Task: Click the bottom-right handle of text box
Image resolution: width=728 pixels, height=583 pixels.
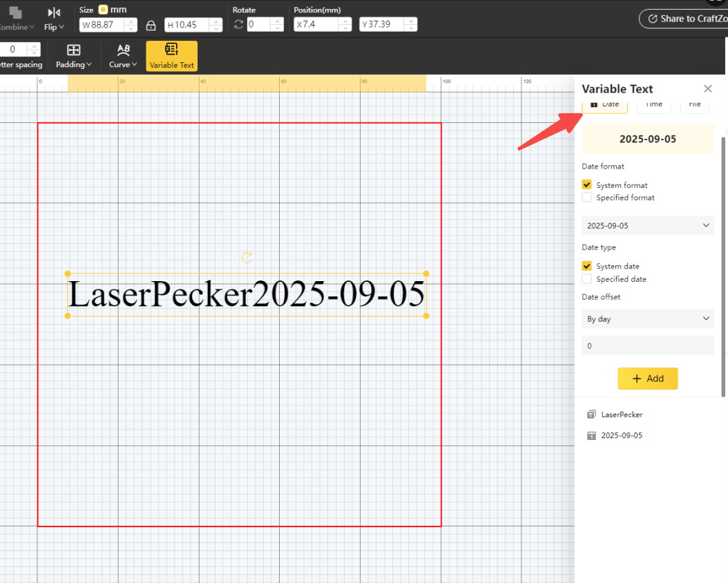Action: tap(426, 316)
